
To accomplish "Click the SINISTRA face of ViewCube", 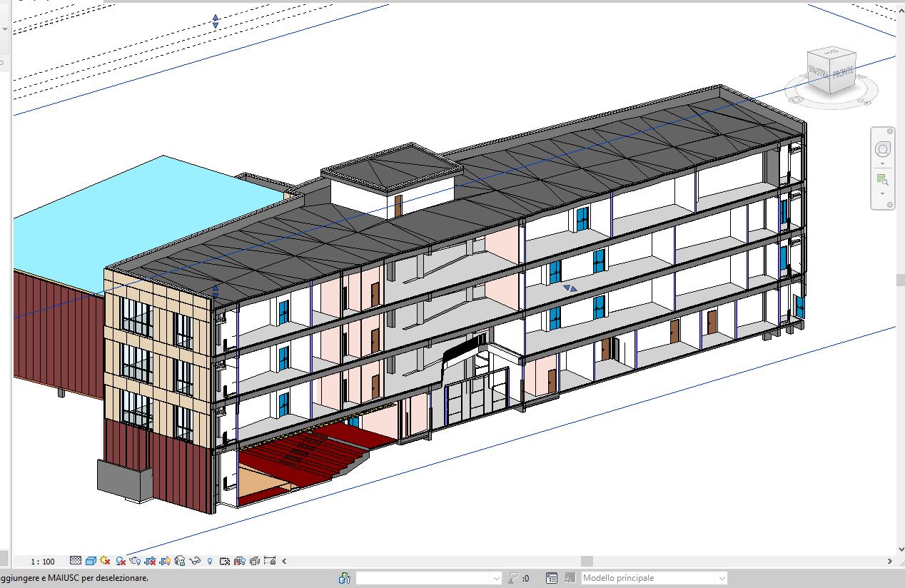I will click(x=819, y=69).
